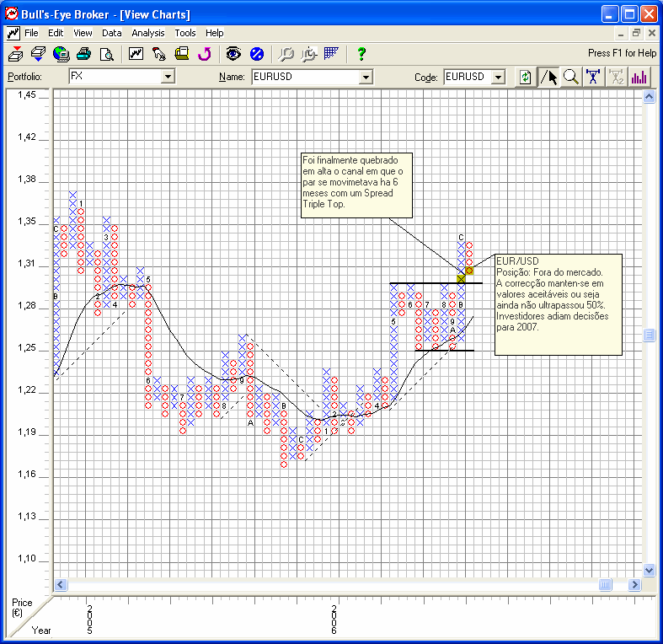The image size is (663, 644).
Task: Click the eraser icon with red arrow
Action: pos(16,54)
